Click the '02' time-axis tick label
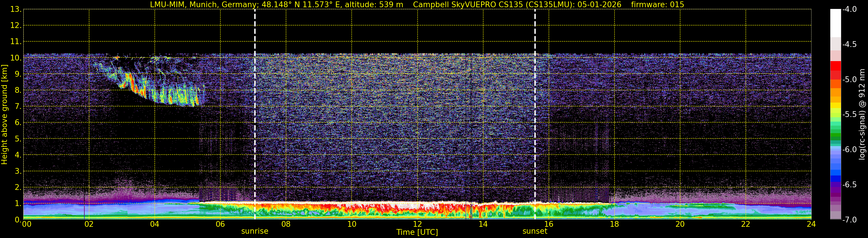868x238 pixels. pos(89,224)
